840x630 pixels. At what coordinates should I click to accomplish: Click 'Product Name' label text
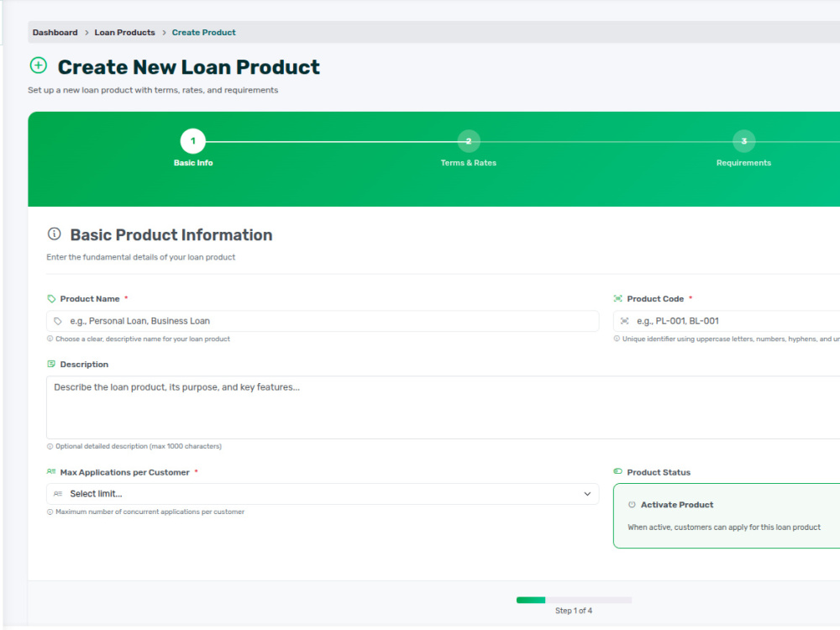(x=90, y=299)
